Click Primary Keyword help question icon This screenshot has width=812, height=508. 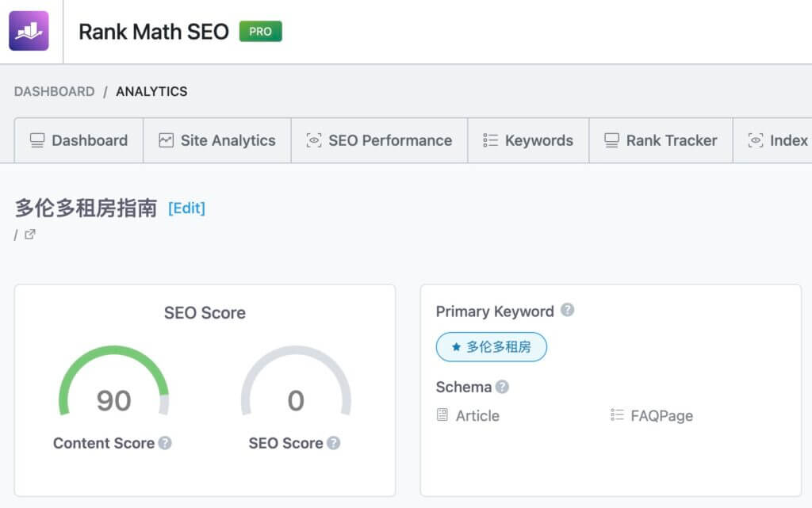click(x=568, y=310)
